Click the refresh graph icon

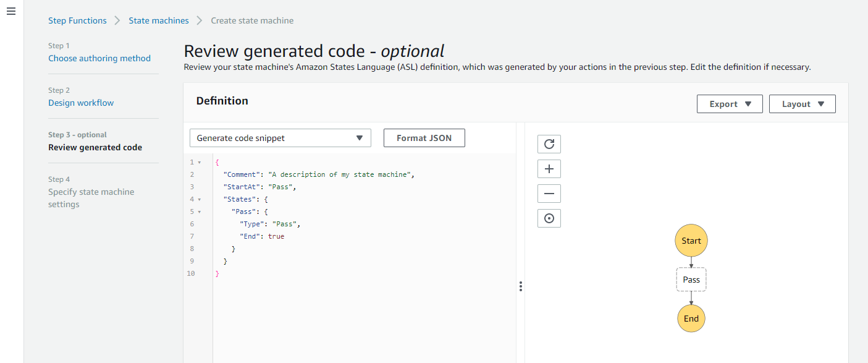click(549, 144)
